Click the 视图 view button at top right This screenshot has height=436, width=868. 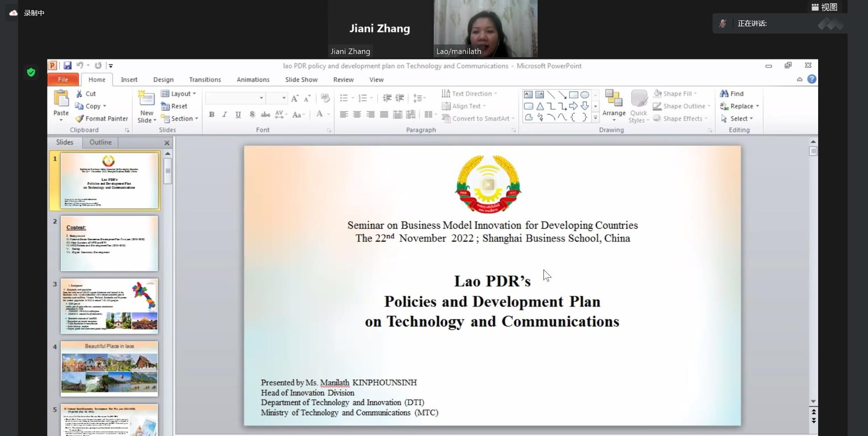pos(824,7)
